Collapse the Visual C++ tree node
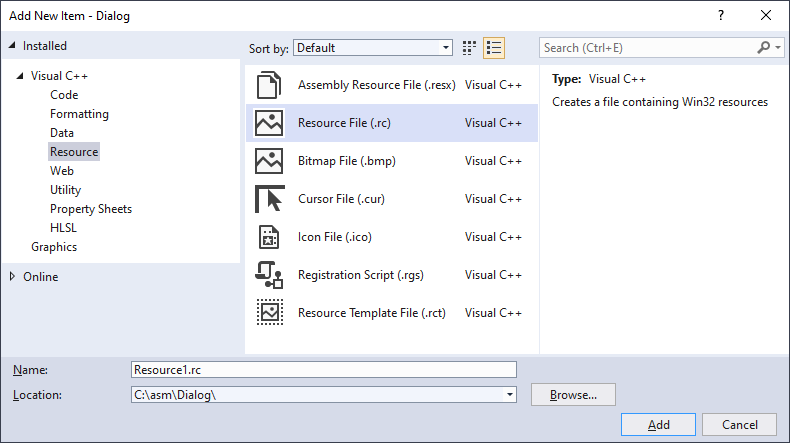 [20, 76]
